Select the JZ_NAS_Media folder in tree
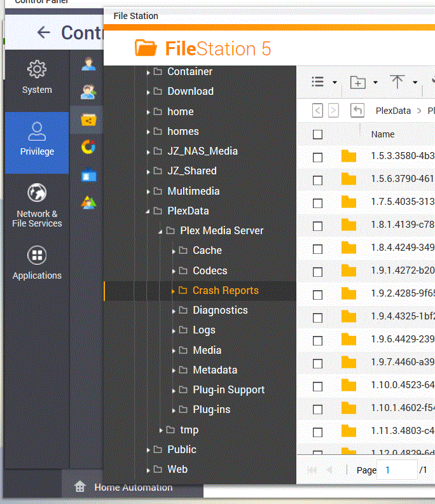 (x=202, y=151)
